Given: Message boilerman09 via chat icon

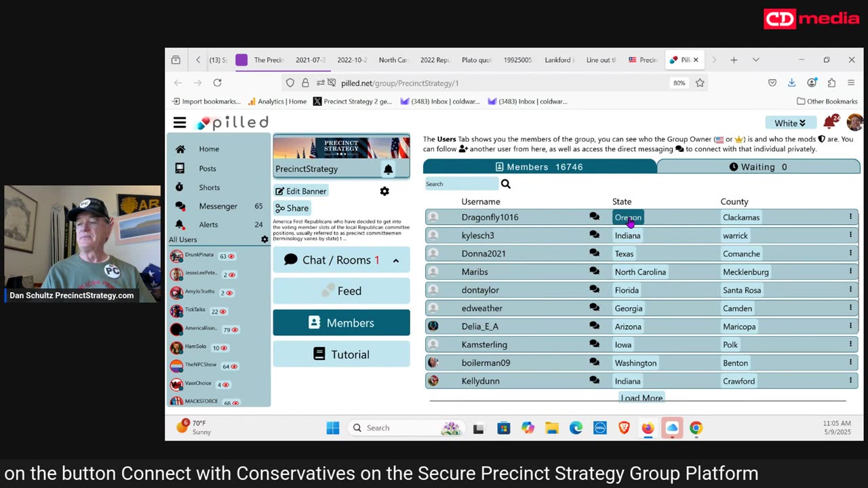Looking at the screenshot, I should (594, 363).
